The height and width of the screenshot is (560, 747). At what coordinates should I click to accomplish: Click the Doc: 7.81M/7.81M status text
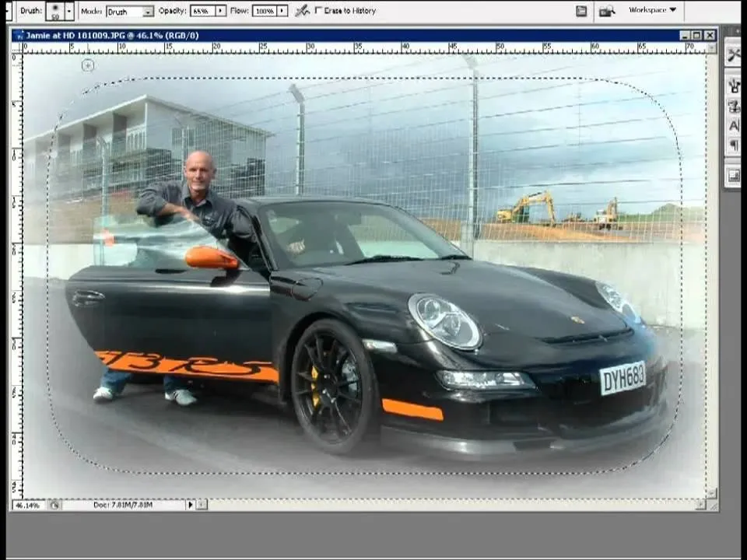[123, 505]
